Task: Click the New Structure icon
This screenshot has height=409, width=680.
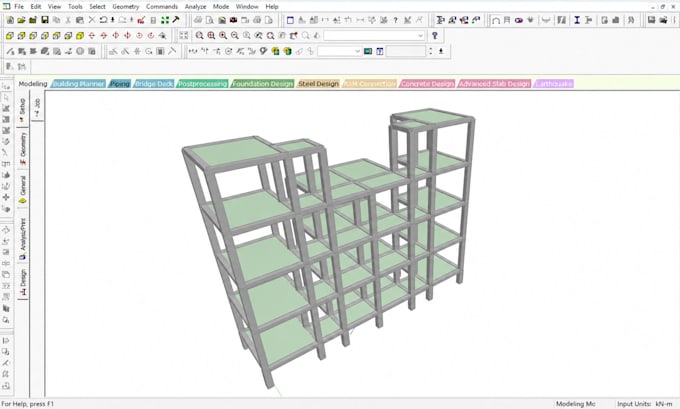Action: pos(10,20)
